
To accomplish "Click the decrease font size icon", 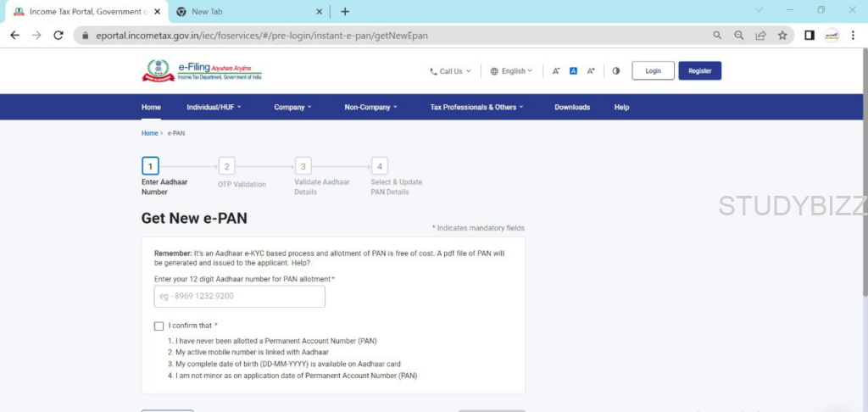I will (556, 71).
